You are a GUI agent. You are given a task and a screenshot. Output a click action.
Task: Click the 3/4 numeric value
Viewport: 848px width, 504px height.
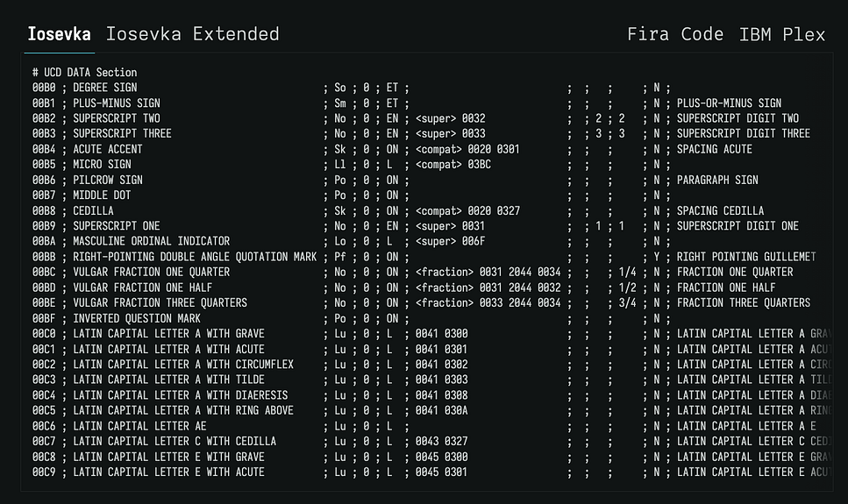[626, 303]
